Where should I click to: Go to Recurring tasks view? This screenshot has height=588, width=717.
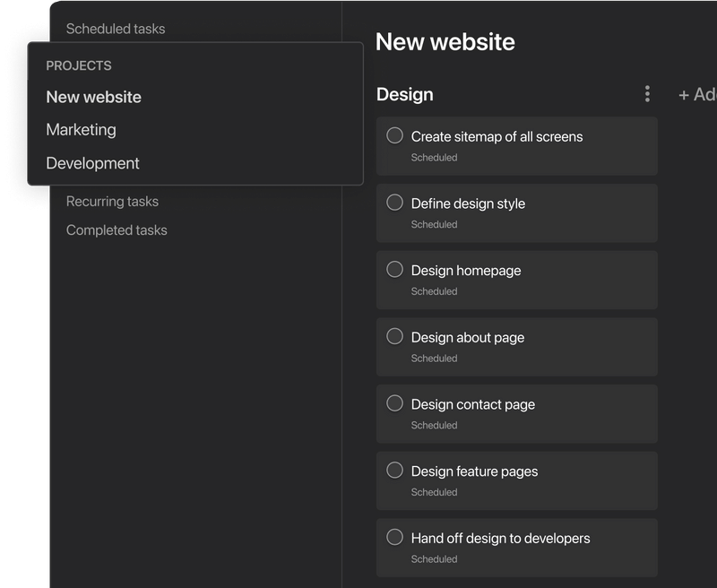(112, 202)
